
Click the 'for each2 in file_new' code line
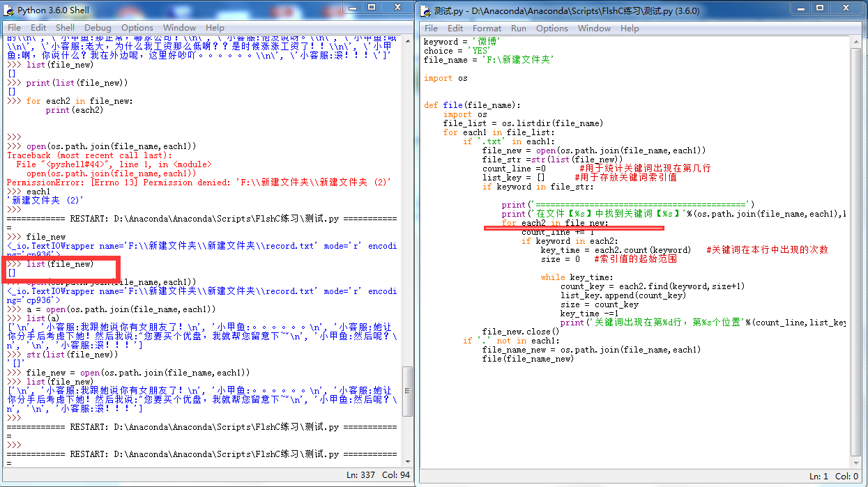555,223
